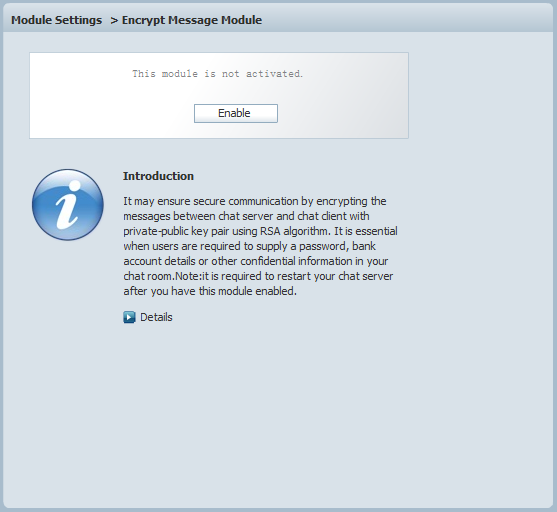Click the 'This module is not activated' status text
Screen dimensions: 557x512
217,74
